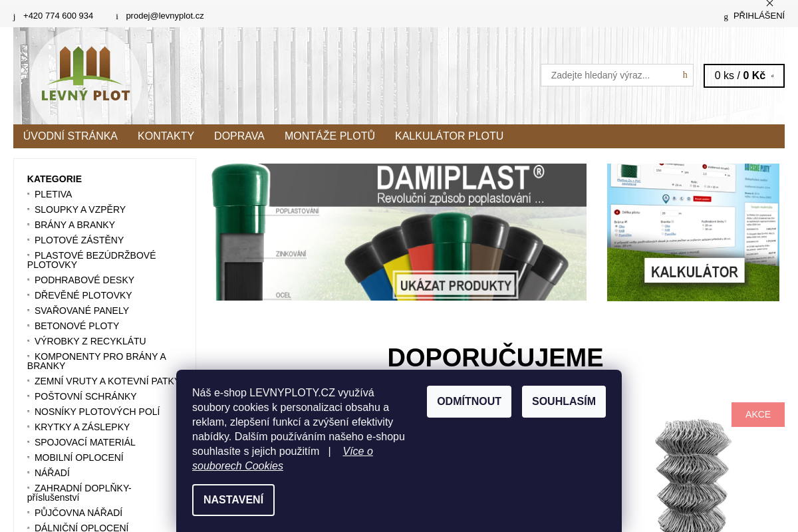Select SPOJOVACÍ MATERIÁL category
The width and height of the screenshot is (798, 532).
(85, 442)
